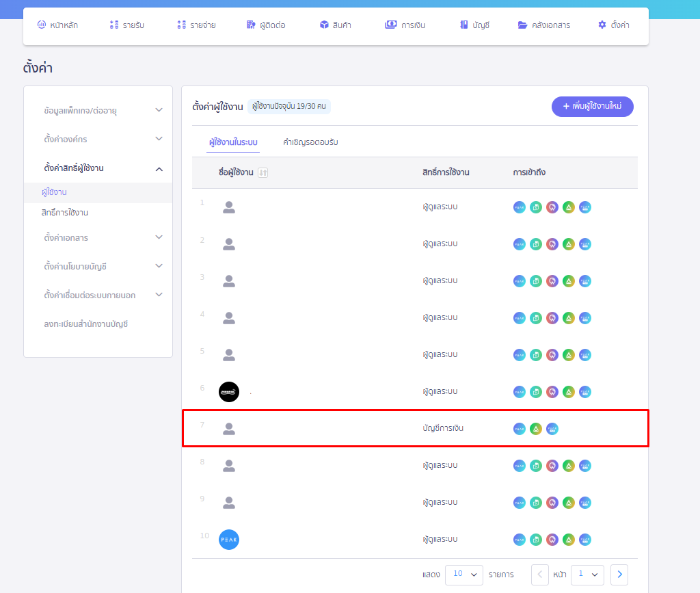Click the first access icon in row 1
This screenshot has height=593, width=700.
coord(520,207)
